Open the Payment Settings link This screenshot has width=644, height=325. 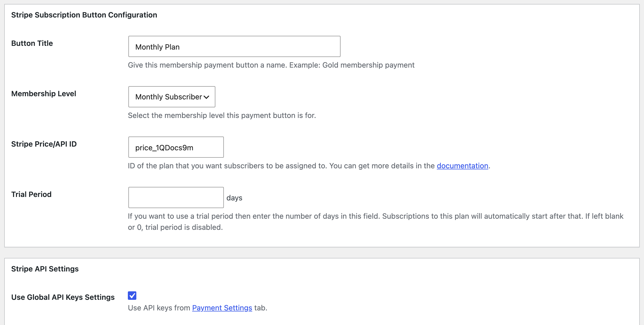[222, 308]
